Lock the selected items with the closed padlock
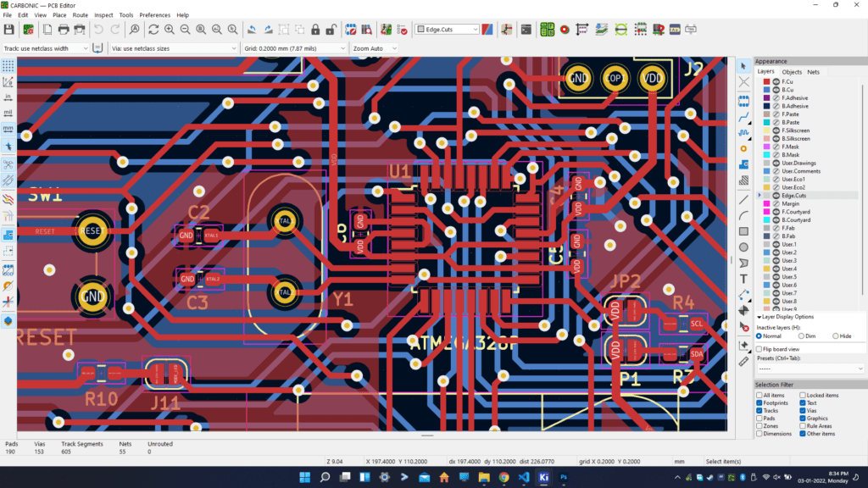 [x=315, y=30]
